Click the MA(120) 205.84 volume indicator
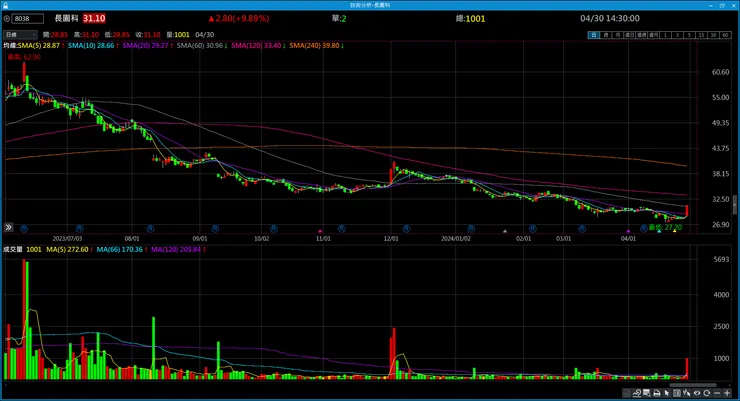The image size is (740, 401). point(178,250)
